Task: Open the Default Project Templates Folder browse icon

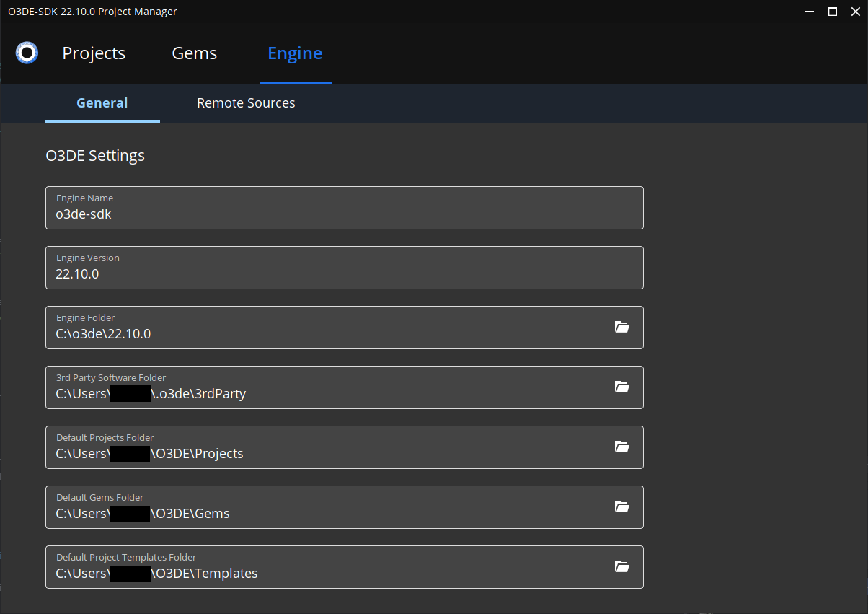Action: (x=621, y=566)
